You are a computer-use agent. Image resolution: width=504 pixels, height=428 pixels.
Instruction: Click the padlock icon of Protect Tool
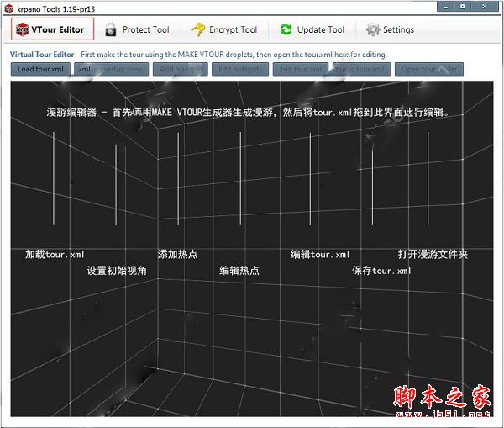(x=111, y=29)
